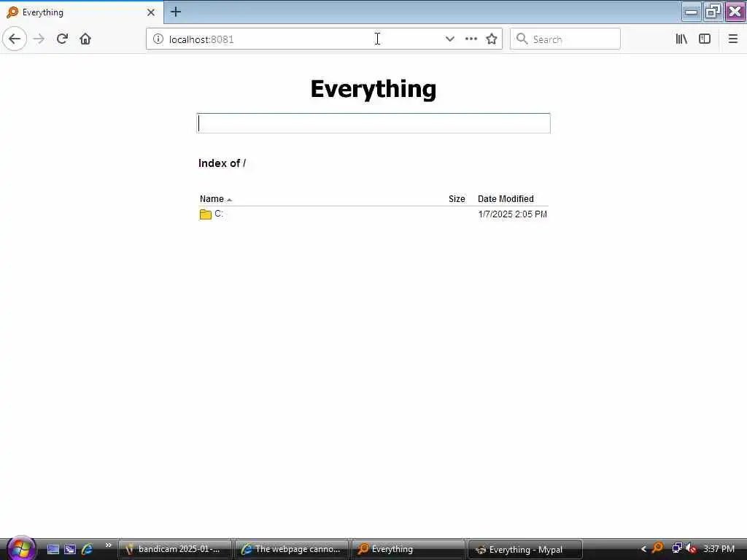
Task: Sort listing by Date Modified
Action: point(506,199)
